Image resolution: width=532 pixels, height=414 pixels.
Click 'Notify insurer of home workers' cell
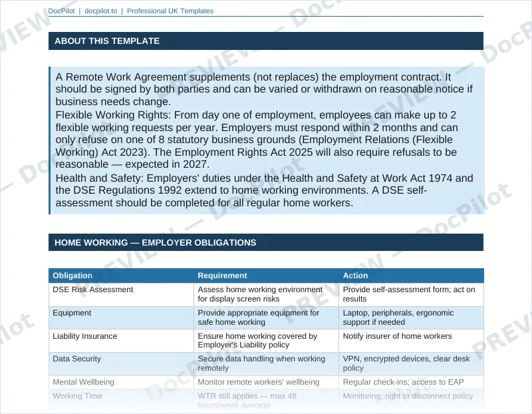411,341
